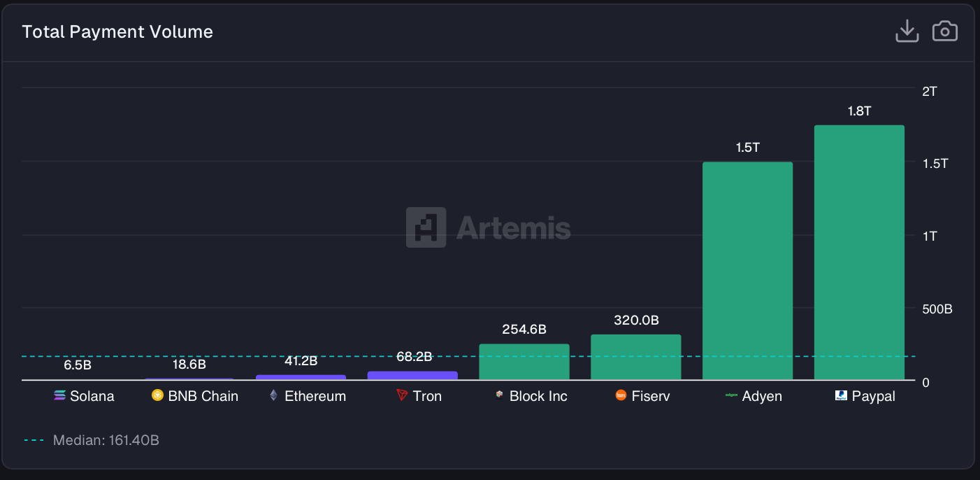The width and height of the screenshot is (980, 480).
Task: Download the Total Payment Volume chart data
Action: point(907,31)
